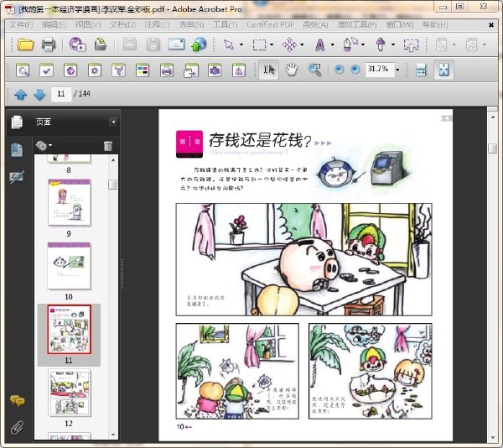Viewport: 503px width, 448px height.
Task: Click the globe with green upload arrow icon
Action: [199, 44]
